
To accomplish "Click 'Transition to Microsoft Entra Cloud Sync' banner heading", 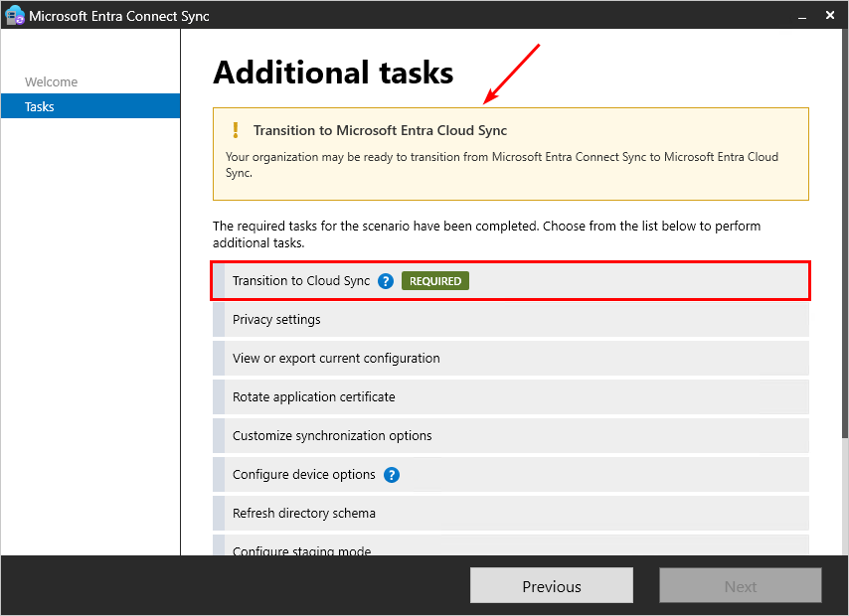I will pyautogui.click(x=380, y=130).
